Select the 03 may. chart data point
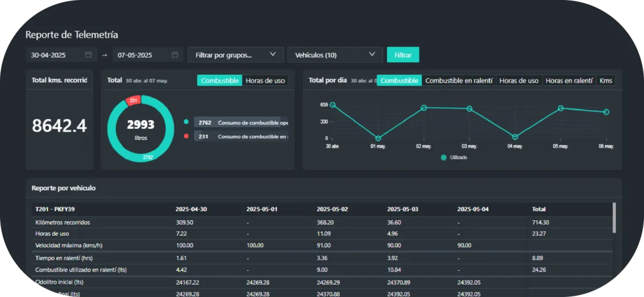This screenshot has width=644, height=297. click(470, 109)
